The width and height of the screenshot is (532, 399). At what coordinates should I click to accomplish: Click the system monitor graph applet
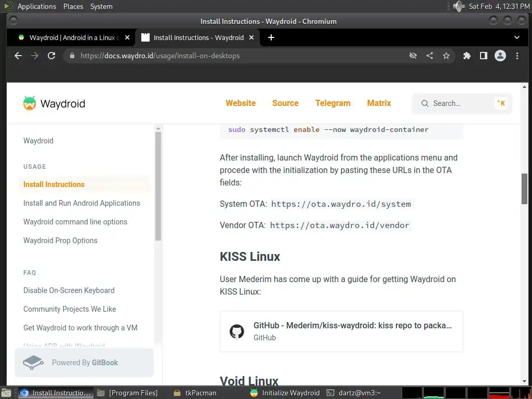coord(466,393)
